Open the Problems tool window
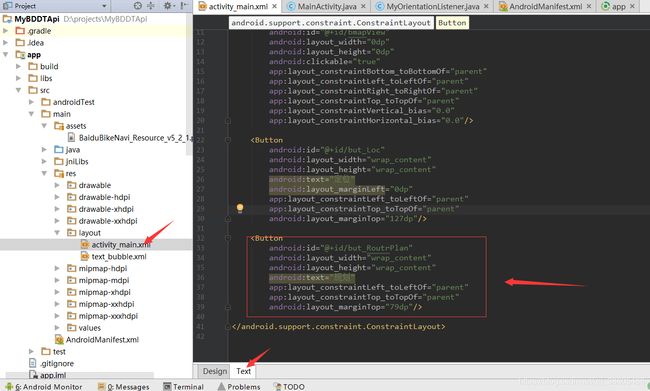 [x=239, y=386]
